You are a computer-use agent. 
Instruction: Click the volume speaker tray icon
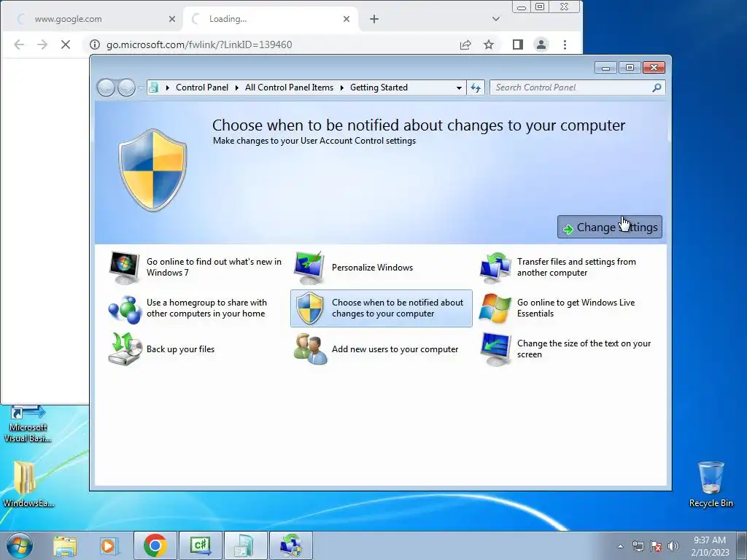tap(673, 546)
